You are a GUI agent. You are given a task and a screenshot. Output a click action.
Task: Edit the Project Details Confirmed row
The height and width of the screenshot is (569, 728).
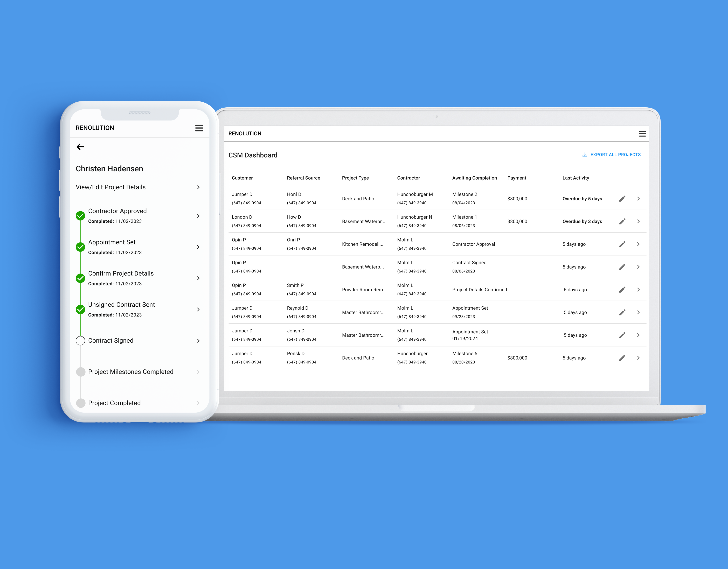pos(622,290)
